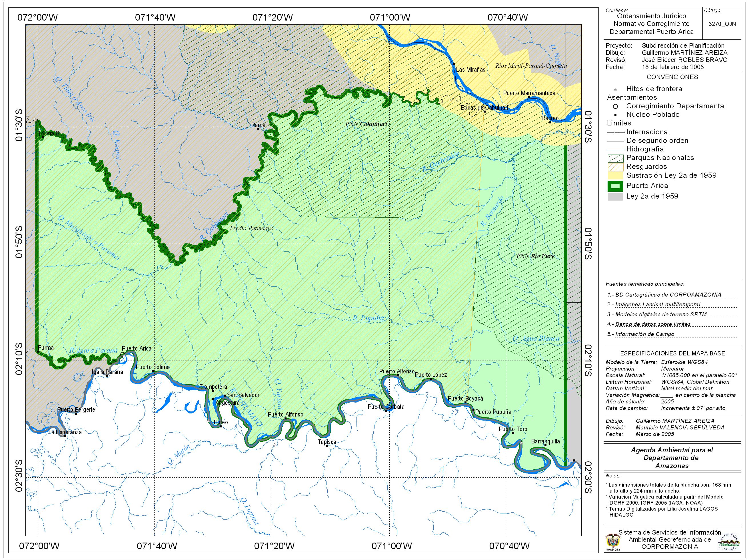Click the Ríos Mirití-Paraná-Caquetá label
This screenshot has height=560, width=749.
click(x=531, y=66)
